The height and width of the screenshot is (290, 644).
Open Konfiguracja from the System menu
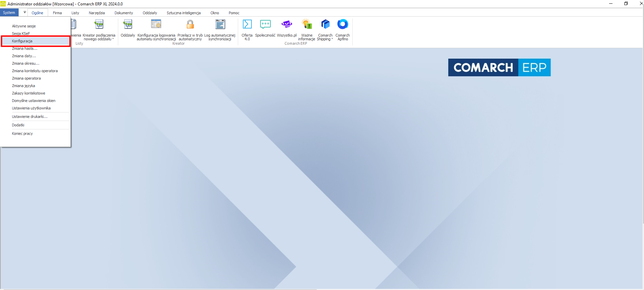[x=36, y=41]
